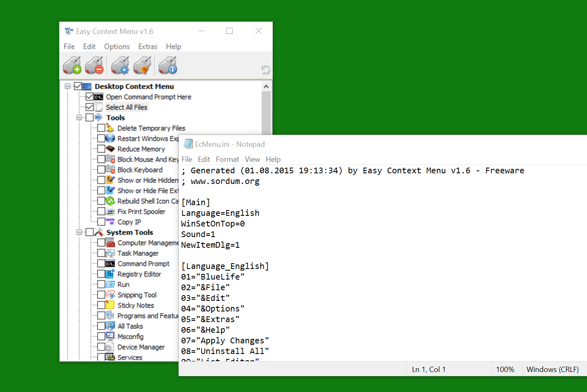The width and height of the screenshot is (587, 392).
Task: Click the Msconfig monitor icon
Action: point(110,336)
